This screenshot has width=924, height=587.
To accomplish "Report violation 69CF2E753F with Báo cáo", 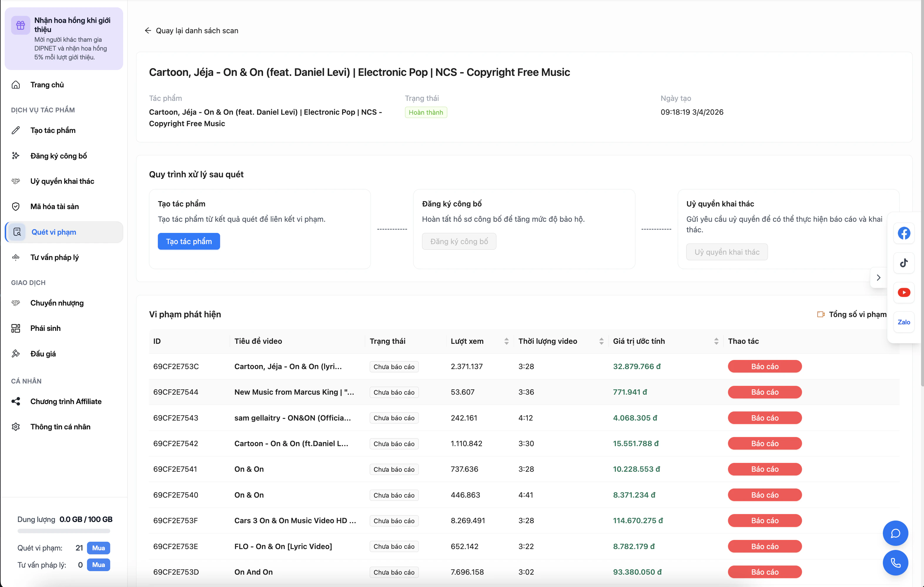I will tap(765, 521).
